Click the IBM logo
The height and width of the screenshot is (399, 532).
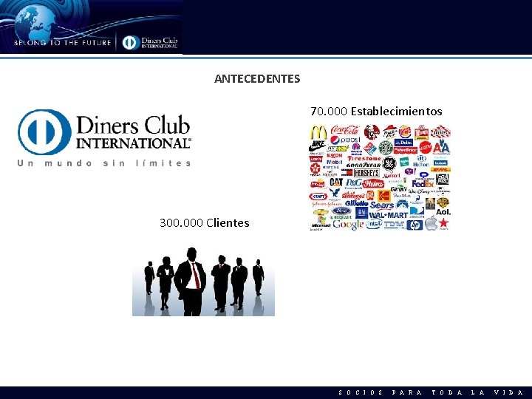pos(395,225)
